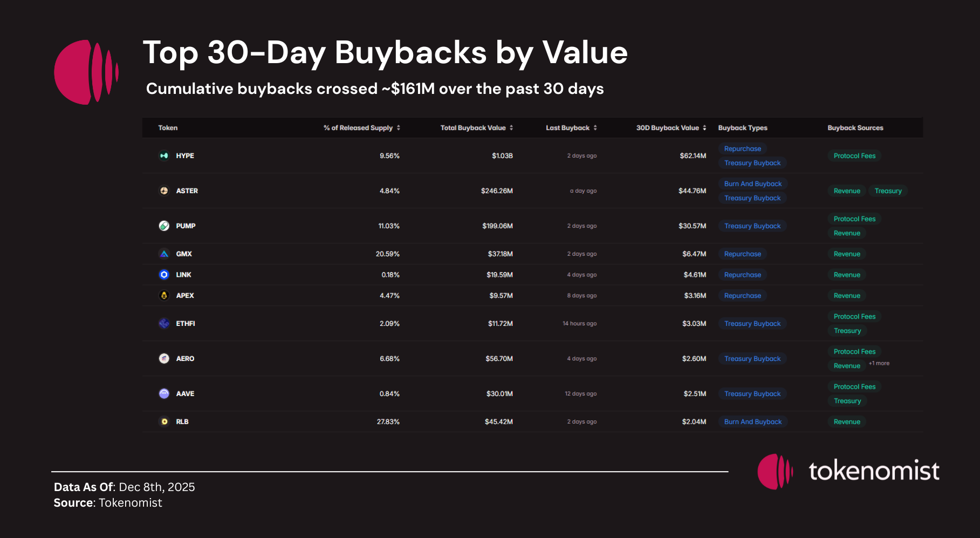The height and width of the screenshot is (538, 980).
Task: Click AAVE's Treasury Buyback tag
Action: 752,394
